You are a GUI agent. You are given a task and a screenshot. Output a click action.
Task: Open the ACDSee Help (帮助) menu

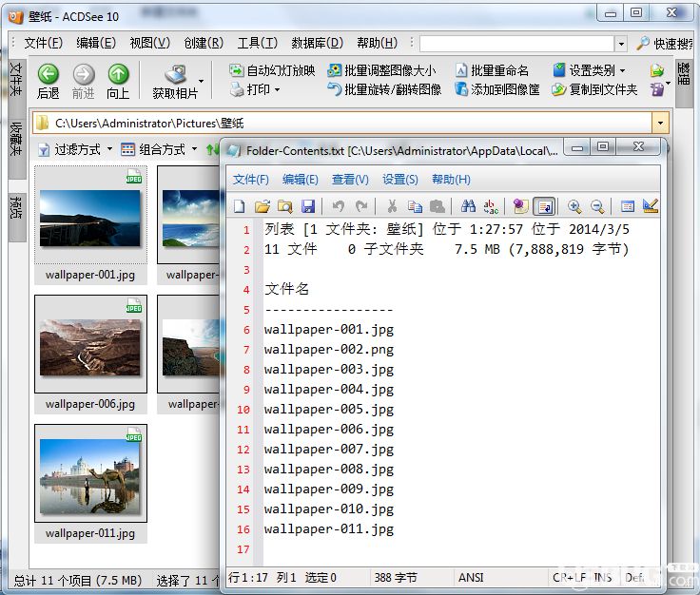378,43
